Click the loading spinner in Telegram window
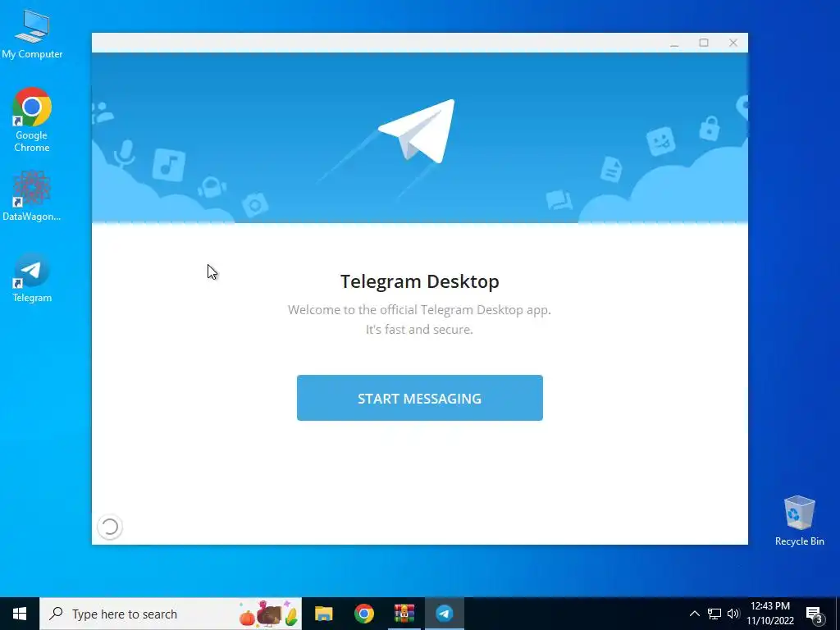This screenshot has height=630, width=840. pyautogui.click(x=110, y=527)
